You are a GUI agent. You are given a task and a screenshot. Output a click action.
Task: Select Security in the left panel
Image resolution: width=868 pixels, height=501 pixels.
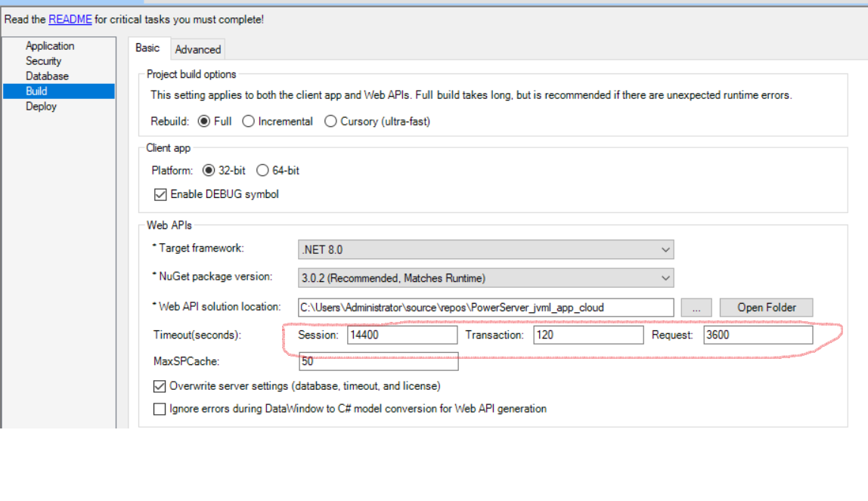[x=43, y=61]
